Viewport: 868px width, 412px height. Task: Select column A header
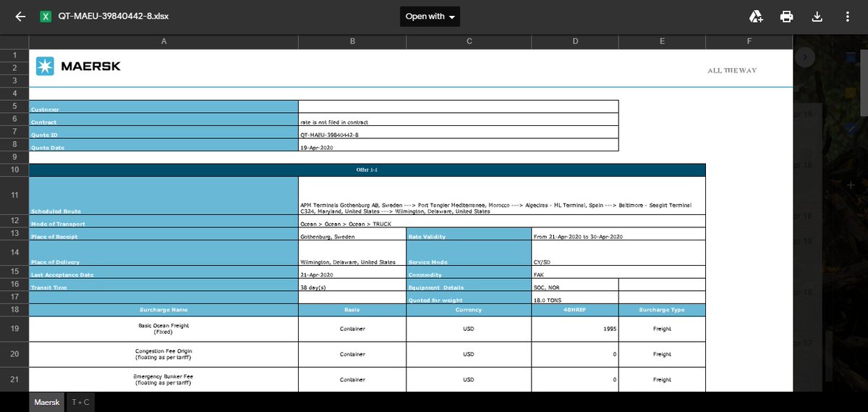[x=163, y=41]
